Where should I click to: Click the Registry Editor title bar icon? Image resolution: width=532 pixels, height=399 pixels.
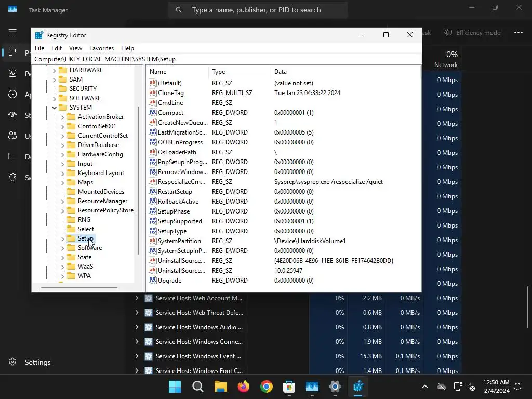(39, 35)
